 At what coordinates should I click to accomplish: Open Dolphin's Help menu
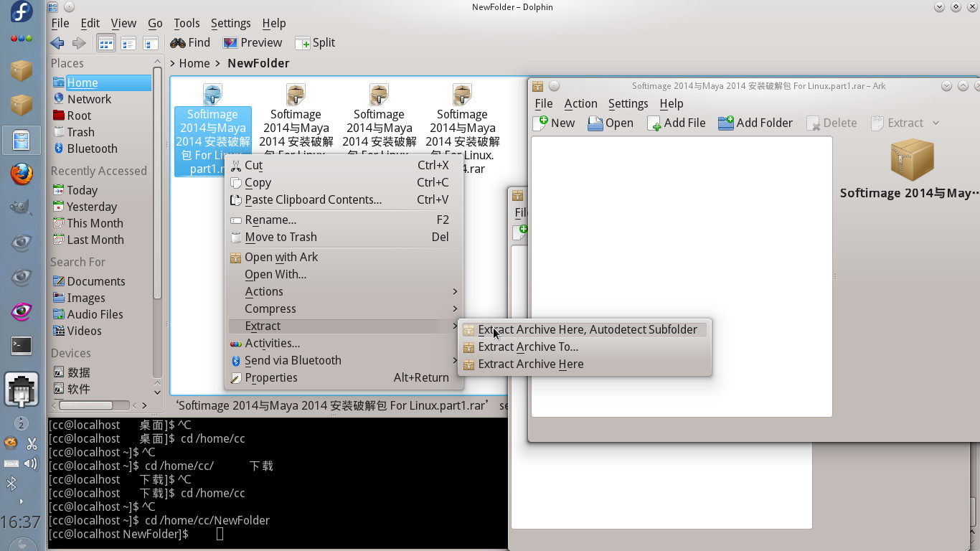click(273, 23)
